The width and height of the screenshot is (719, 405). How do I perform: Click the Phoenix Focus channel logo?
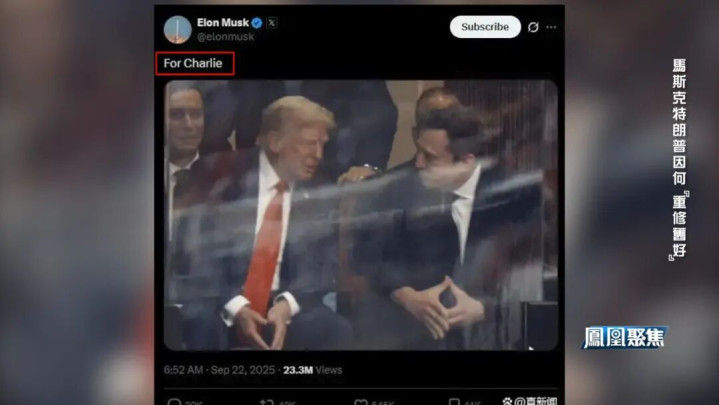(x=625, y=338)
